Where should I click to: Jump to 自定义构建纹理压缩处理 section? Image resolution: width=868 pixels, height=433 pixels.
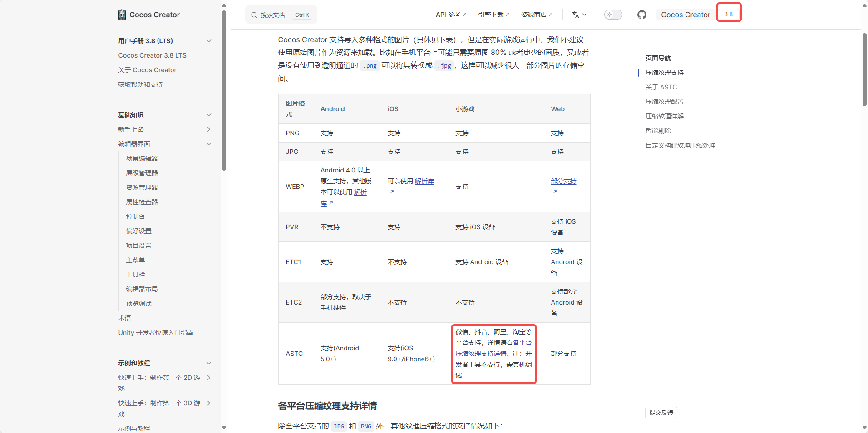tap(681, 145)
